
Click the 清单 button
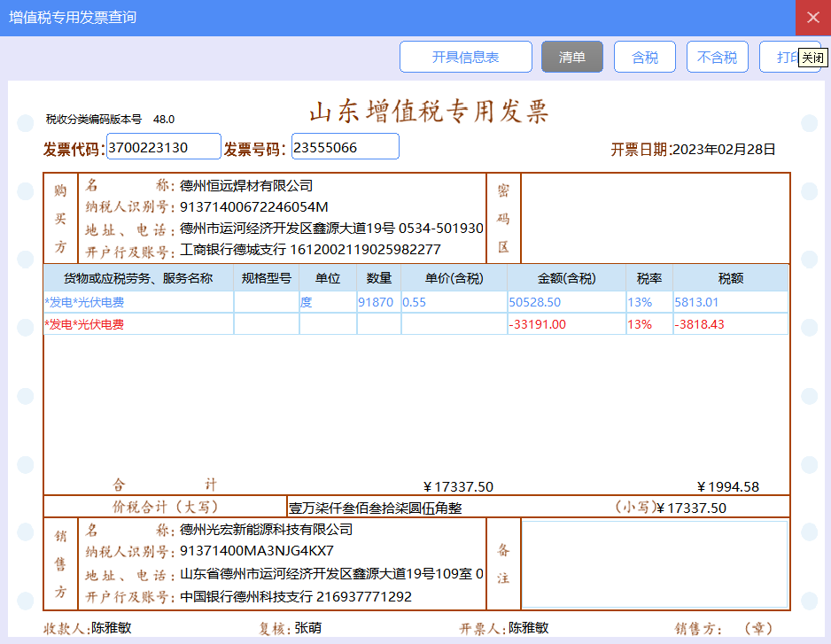[571, 57]
